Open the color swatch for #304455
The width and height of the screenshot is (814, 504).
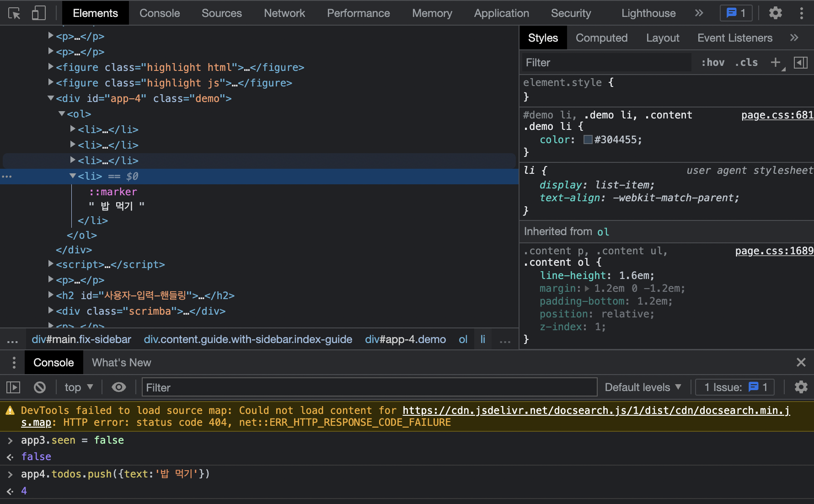[588, 139]
